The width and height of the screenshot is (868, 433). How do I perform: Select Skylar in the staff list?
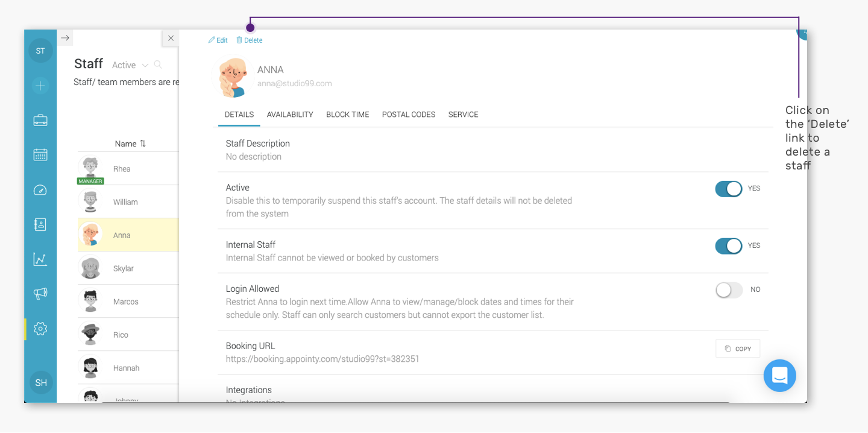pos(128,268)
